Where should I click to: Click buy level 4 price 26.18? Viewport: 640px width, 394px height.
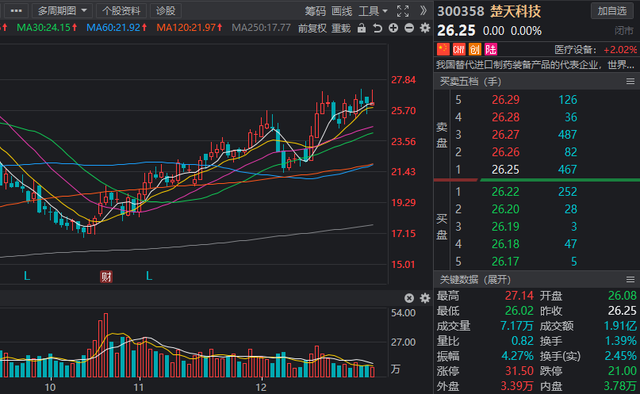point(506,244)
